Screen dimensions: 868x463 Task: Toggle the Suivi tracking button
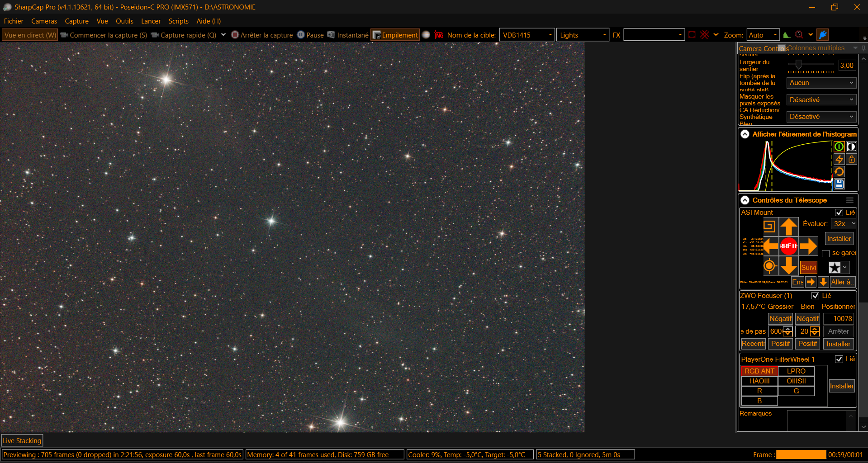click(x=808, y=267)
